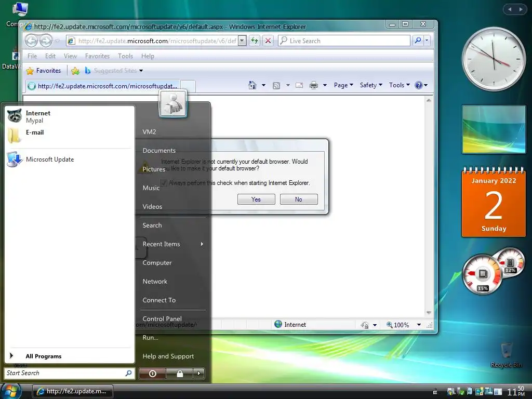Click the vertical scrollbar up arrow
The height and width of the screenshot is (399, 532).
click(429, 100)
